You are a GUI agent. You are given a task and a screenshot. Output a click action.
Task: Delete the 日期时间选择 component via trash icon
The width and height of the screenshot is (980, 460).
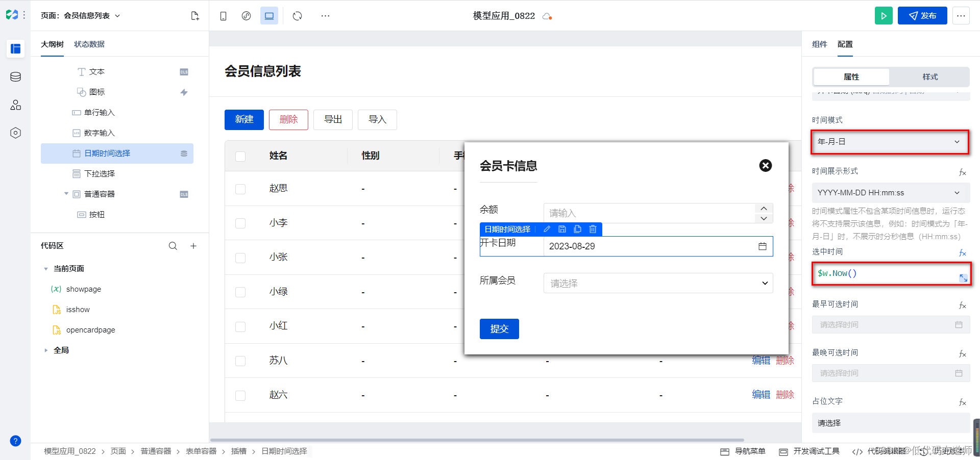coord(593,229)
